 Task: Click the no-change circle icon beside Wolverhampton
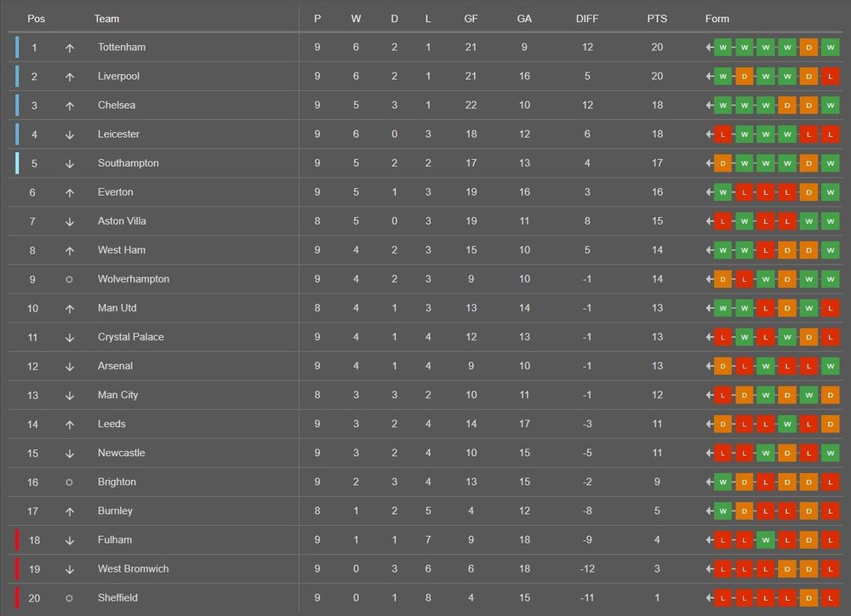pos(70,279)
